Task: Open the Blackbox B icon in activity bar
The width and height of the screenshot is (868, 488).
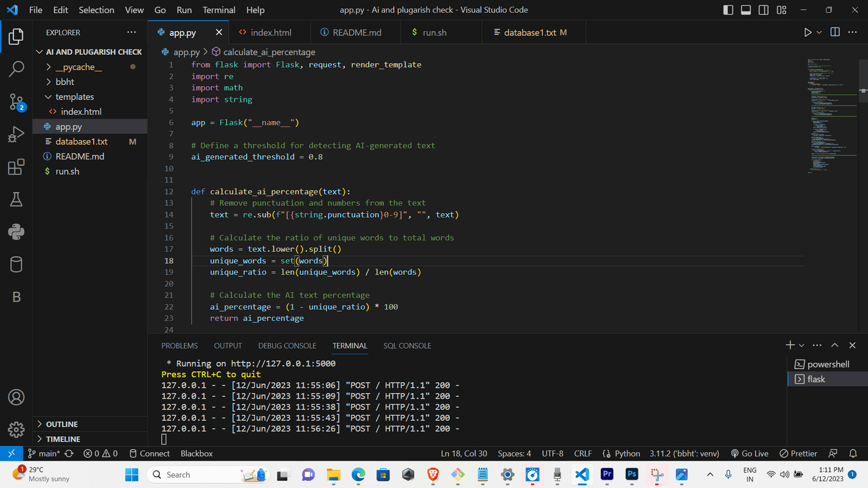Action: pos(16,297)
